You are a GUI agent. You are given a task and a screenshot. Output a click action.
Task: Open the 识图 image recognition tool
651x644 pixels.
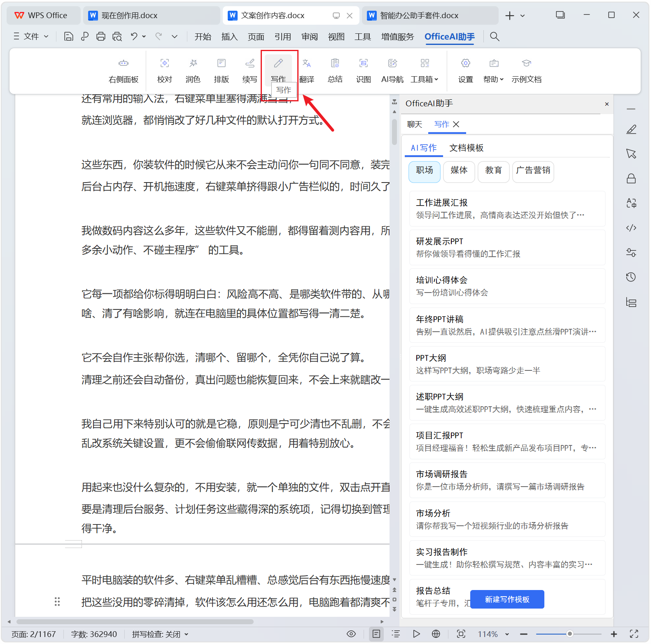pos(364,70)
